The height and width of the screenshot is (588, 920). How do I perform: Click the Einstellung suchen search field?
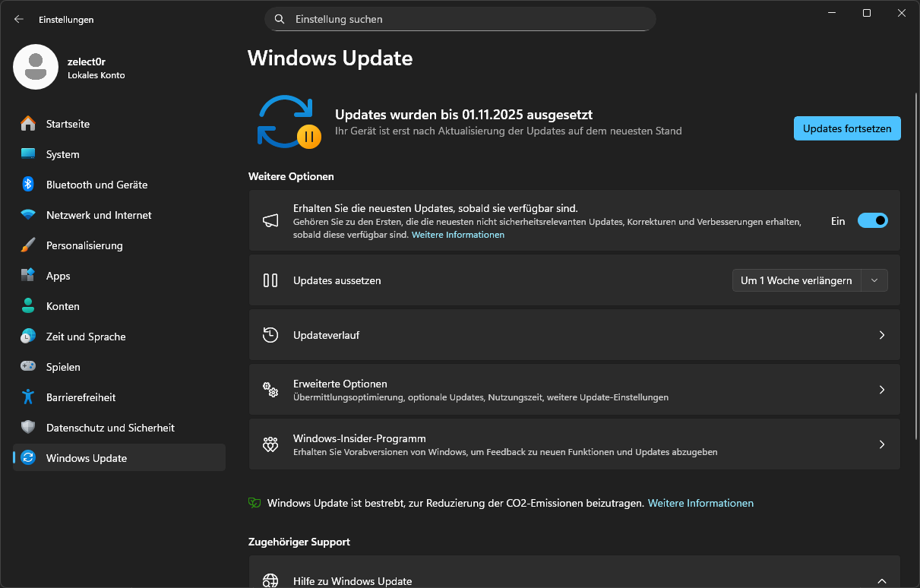point(460,19)
